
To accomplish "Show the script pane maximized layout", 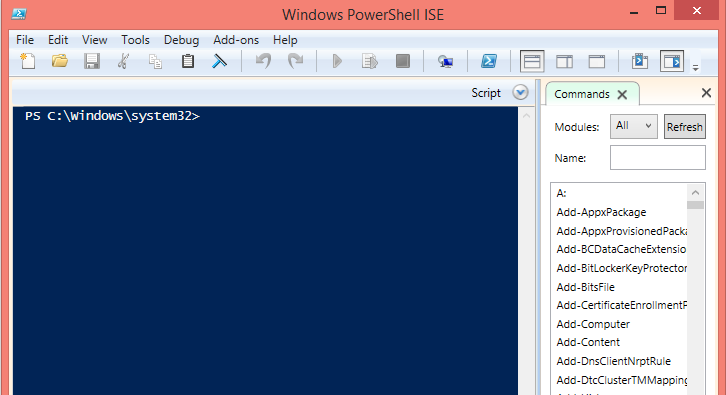I will [x=597, y=61].
